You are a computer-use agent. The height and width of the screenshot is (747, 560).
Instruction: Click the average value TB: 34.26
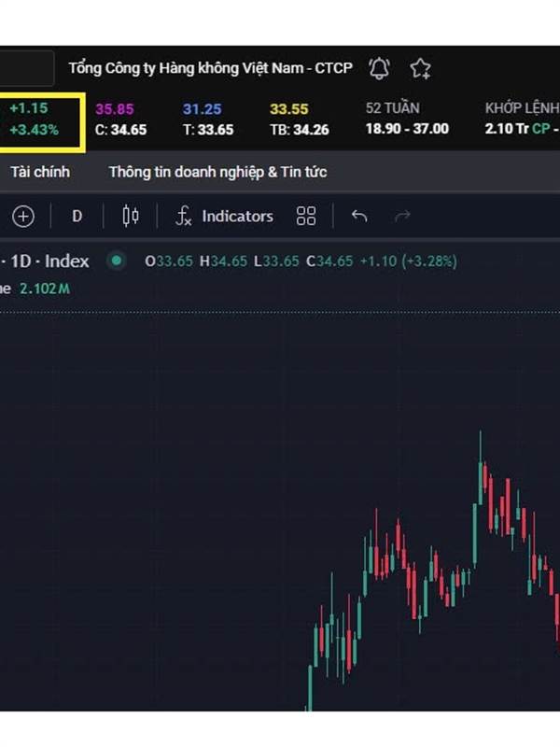click(300, 130)
